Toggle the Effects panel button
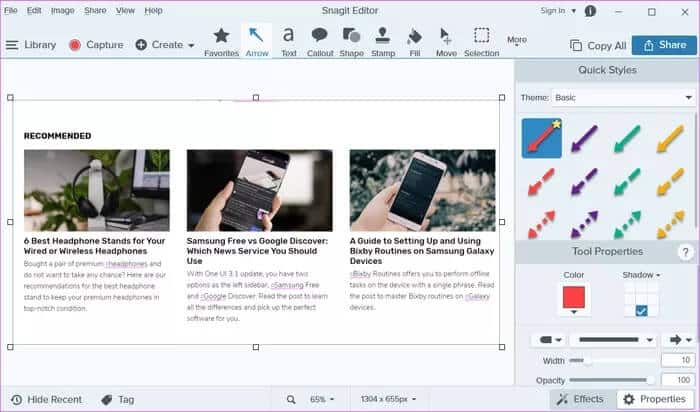The height and width of the screenshot is (412, 700). click(x=582, y=399)
